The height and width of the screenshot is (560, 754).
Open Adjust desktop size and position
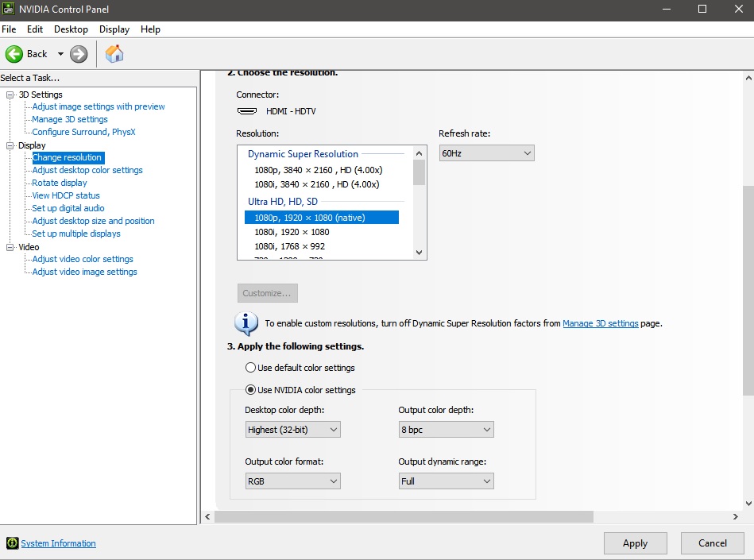click(93, 221)
